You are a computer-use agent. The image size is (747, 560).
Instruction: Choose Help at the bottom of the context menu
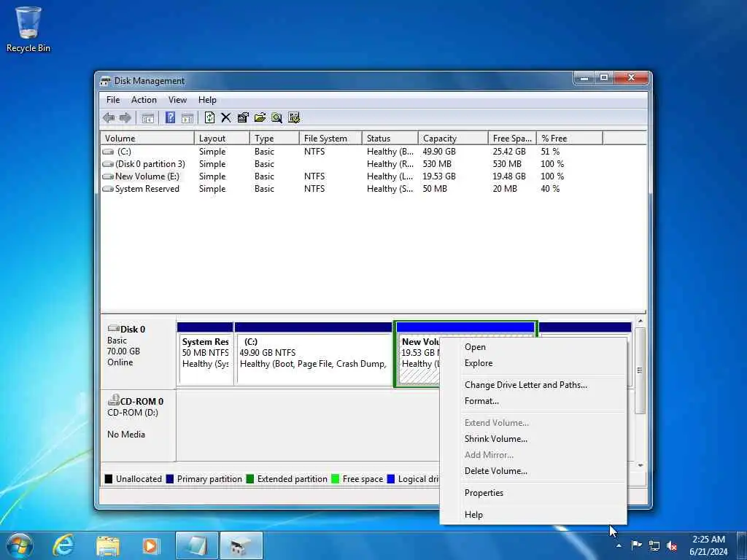[533, 515]
